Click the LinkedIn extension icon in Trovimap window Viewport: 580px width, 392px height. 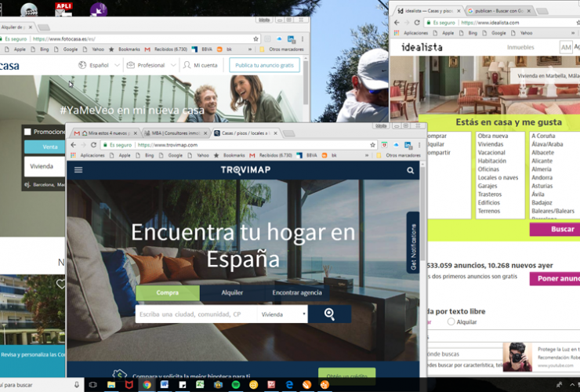coord(408,145)
